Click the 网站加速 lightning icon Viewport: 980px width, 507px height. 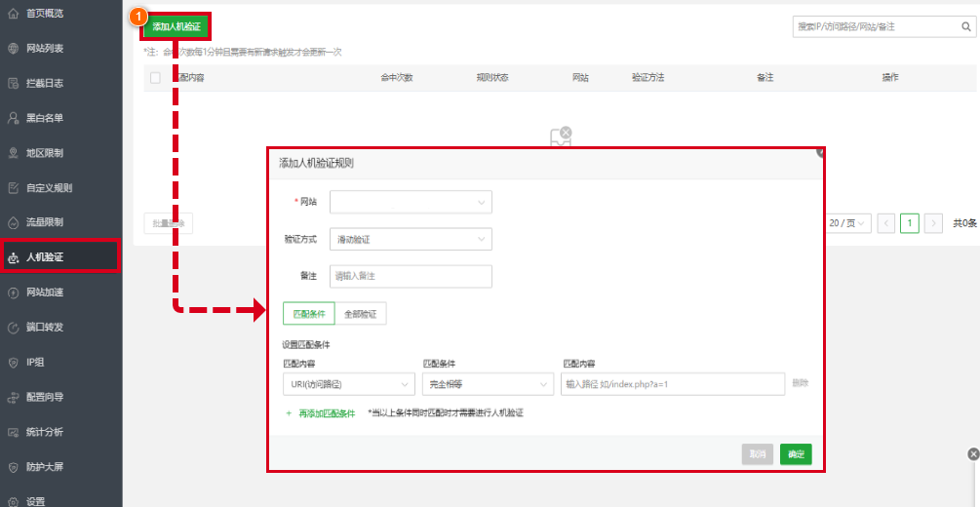[14, 292]
